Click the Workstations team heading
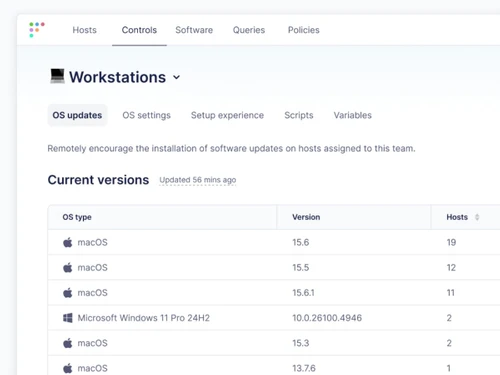500x375 pixels. click(117, 77)
